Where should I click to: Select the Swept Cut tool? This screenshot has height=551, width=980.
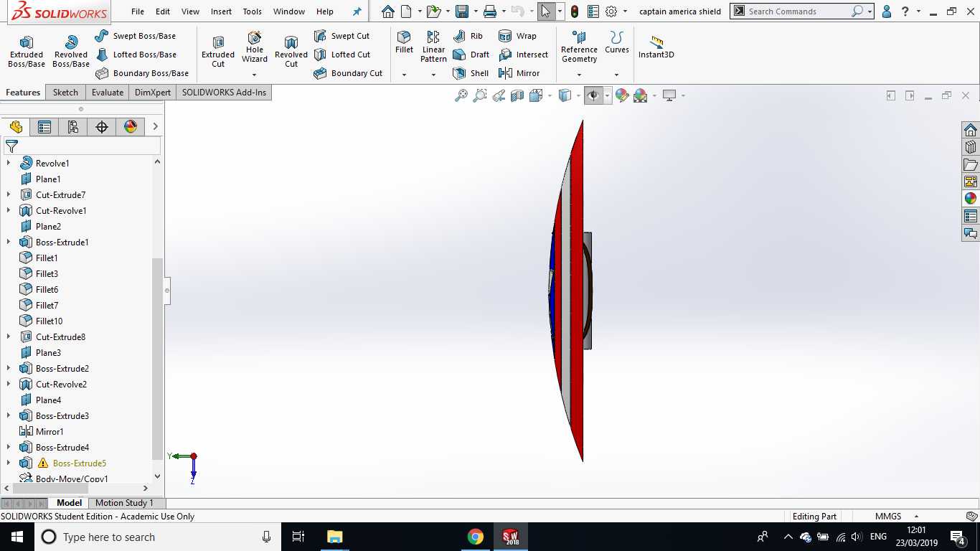click(x=342, y=36)
